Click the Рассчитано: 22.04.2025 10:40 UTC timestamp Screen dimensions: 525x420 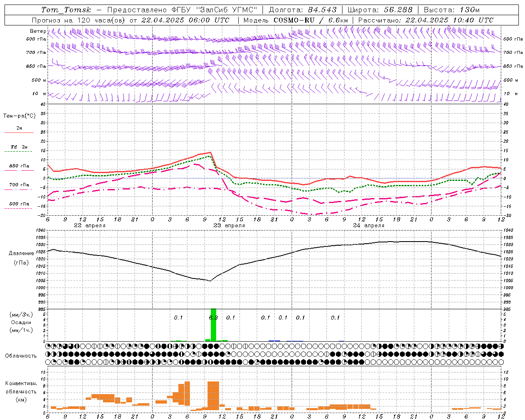[x=426, y=20]
